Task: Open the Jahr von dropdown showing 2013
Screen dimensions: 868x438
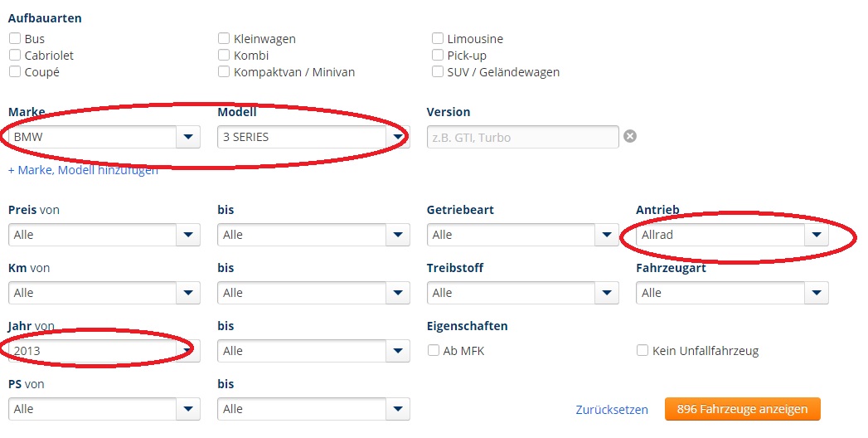Action: [x=104, y=351]
